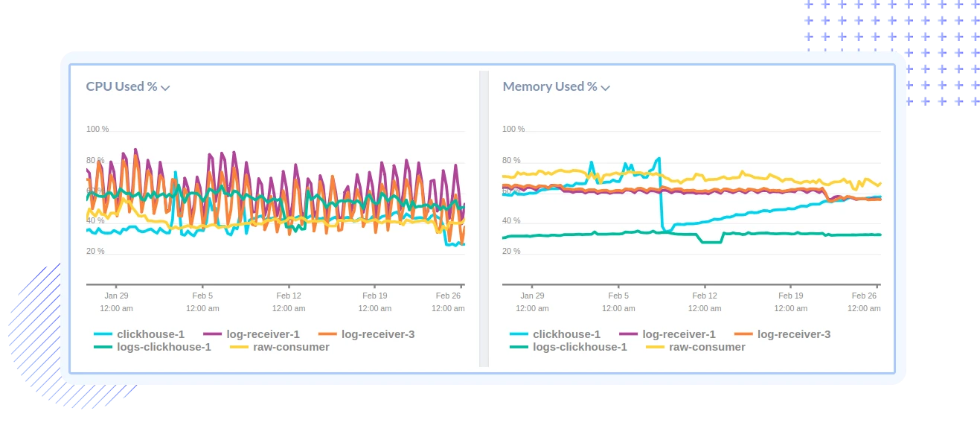
Task: Click cyan clickhouse-1 swatch in CPU legend
Action: (x=103, y=334)
